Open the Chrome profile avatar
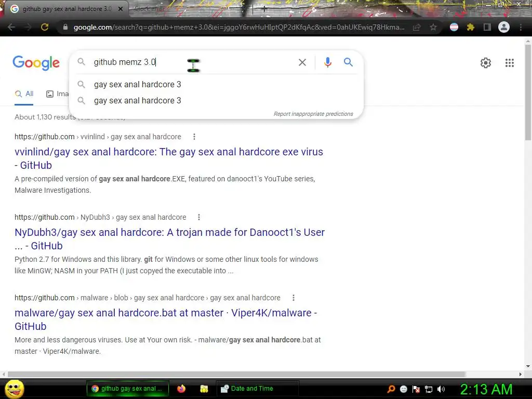Image resolution: width=532 pixels, height=399 pixels. (x=504, y=27)
